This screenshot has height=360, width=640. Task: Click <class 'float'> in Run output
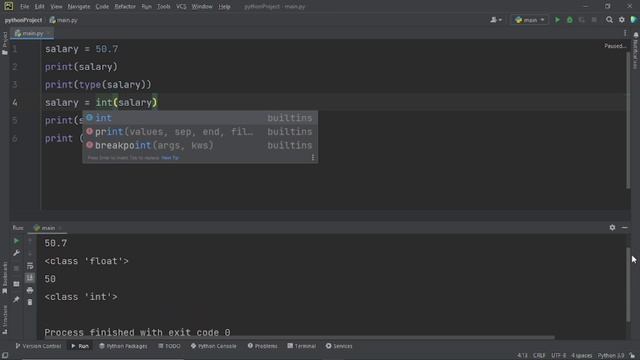click(x=87, y=261)
